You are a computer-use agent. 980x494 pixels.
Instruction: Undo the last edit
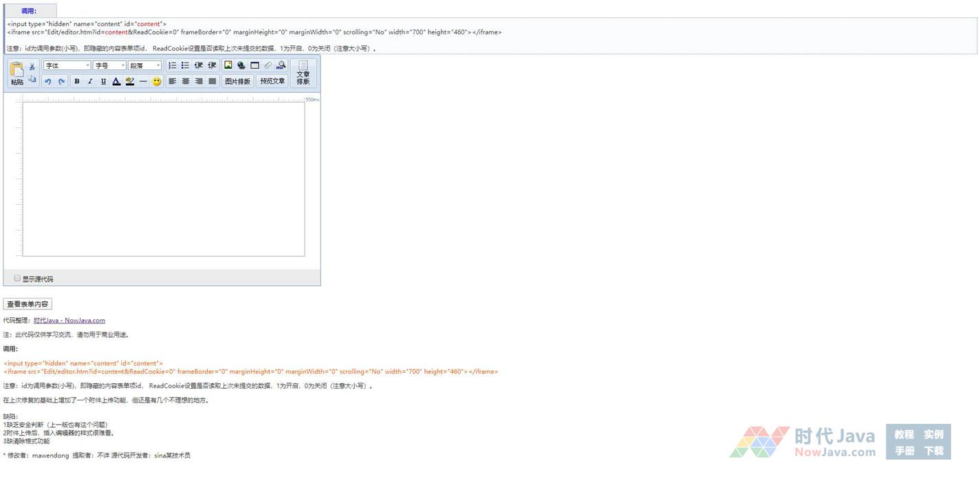coord(48,82)
